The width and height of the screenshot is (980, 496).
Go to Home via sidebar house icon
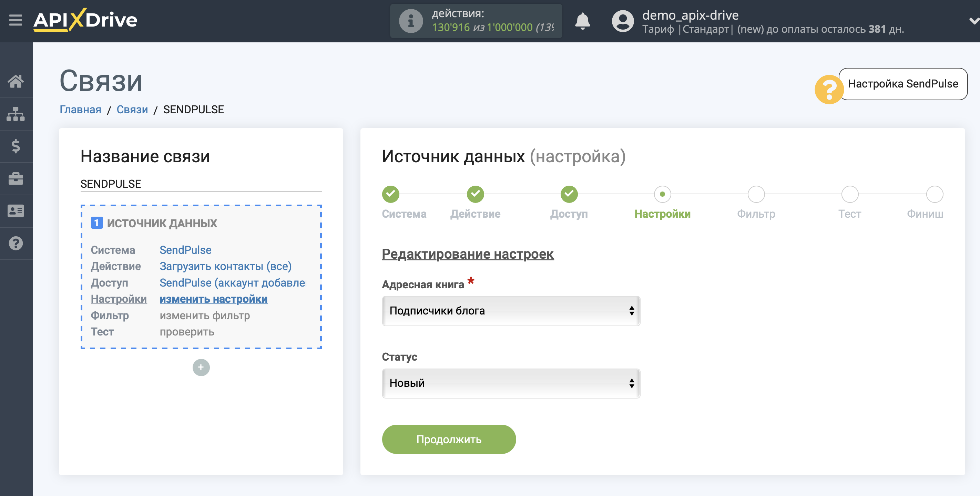pyautogui.click(x=16, y=81)
